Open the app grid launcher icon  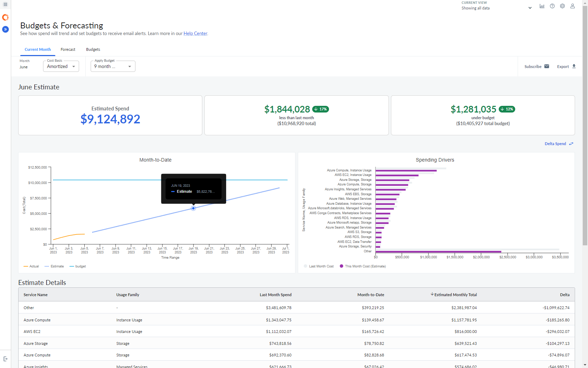pos(5,4)
